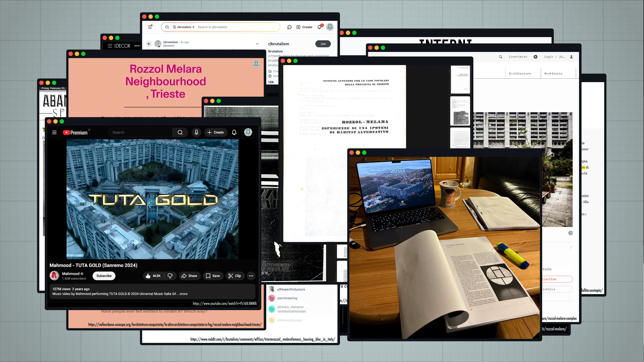Join the r/brutalism community
Viewport: 644px width, 362px height.
(323, 44)
